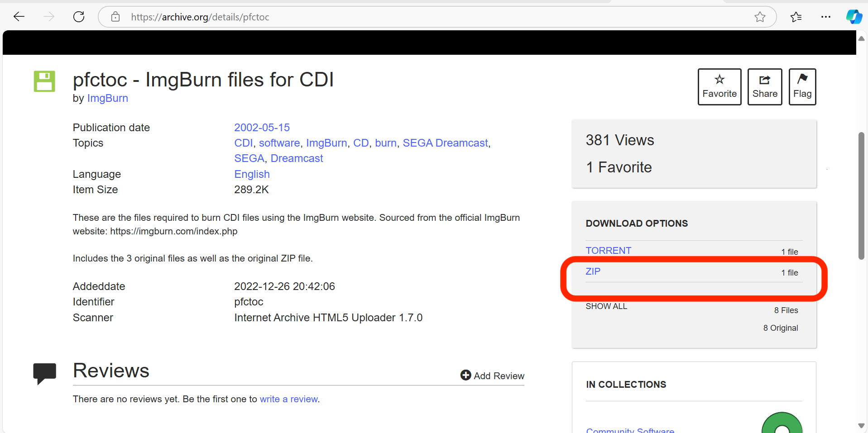The width and height of the screenshot is (868, 433).
Task: Select the TORRENT download option
Action: (608, 251)
